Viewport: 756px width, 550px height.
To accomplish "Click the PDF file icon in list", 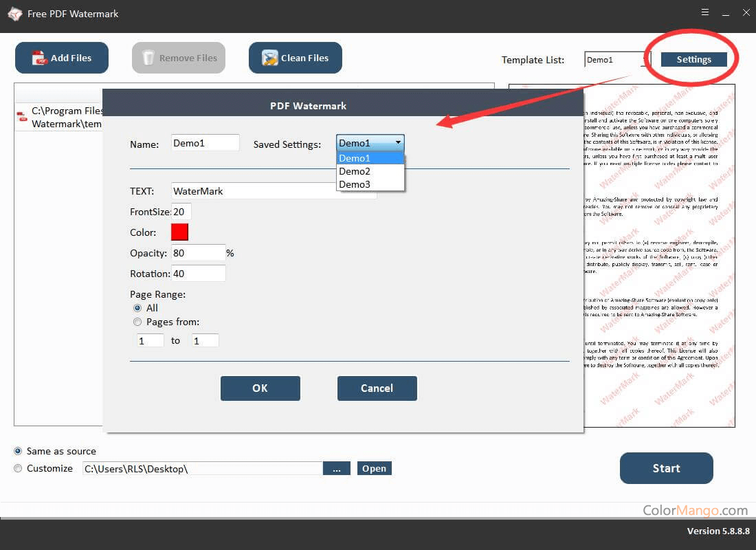I will 22,118.
